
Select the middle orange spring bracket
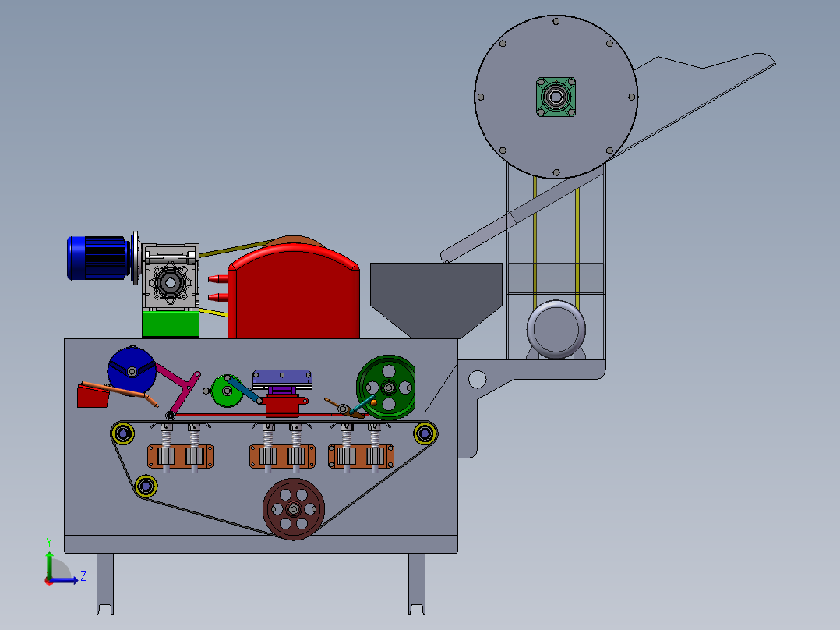point(282,456)
